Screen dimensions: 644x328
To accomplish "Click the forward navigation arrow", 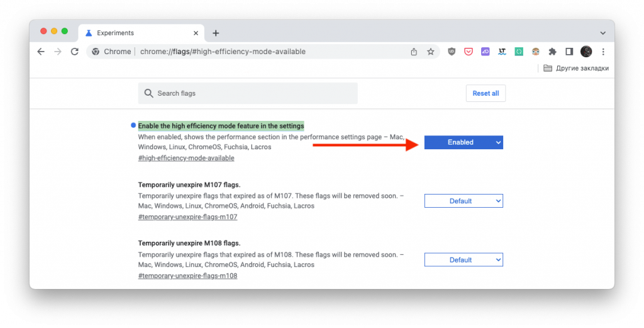I will click(57, 52).
